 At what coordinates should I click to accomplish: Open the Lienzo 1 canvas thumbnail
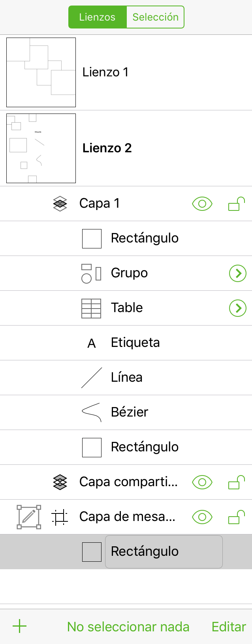41,72
